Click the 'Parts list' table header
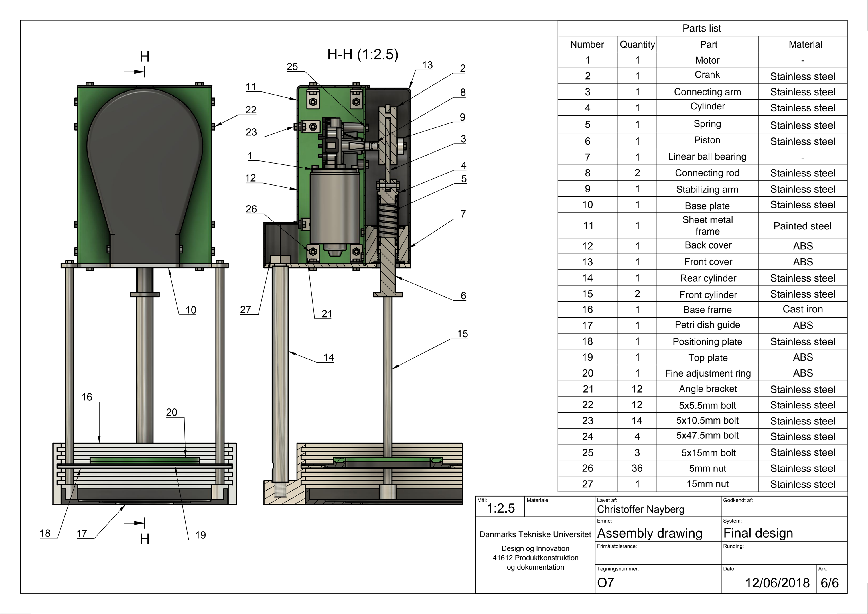The height and width of the screenshot is (614, 868). coord(702,28)
